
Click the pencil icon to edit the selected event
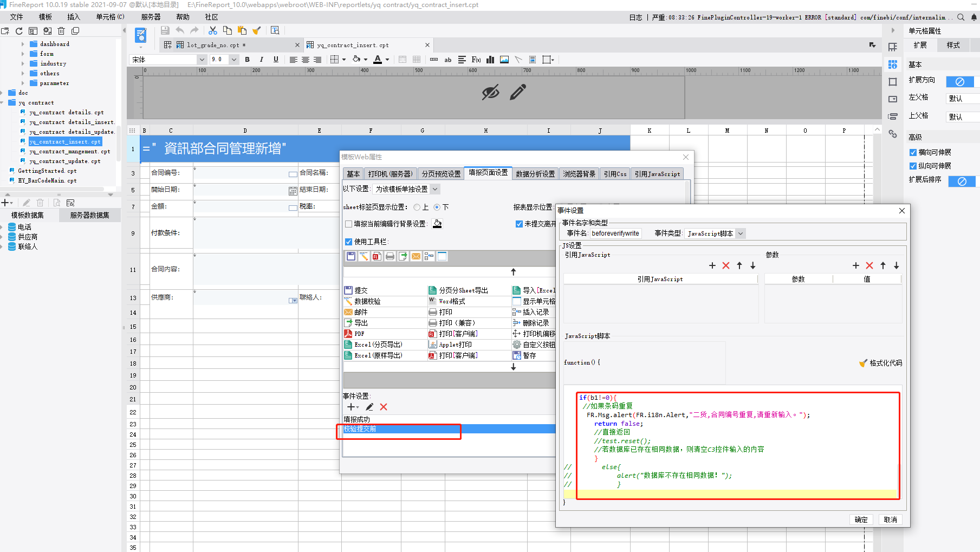pos(369,407)
